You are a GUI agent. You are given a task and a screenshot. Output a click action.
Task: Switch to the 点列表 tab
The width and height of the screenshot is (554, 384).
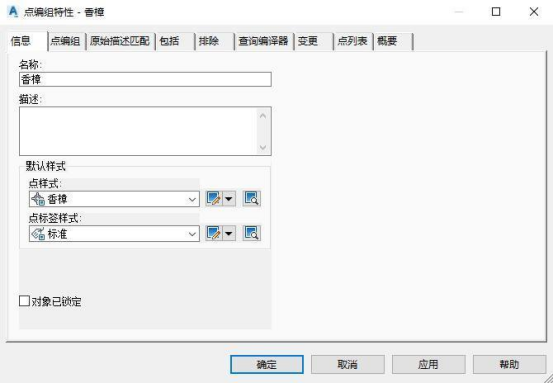coord(353,41)
